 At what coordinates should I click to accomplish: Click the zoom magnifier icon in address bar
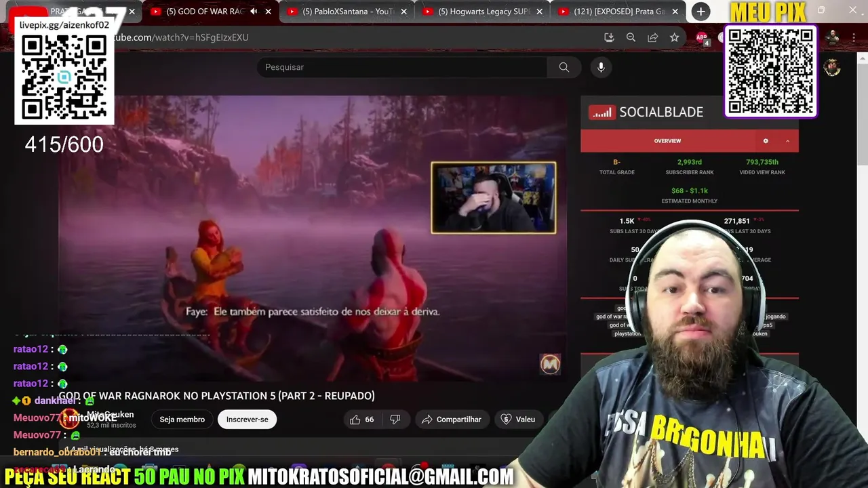(x=631, y=37)
